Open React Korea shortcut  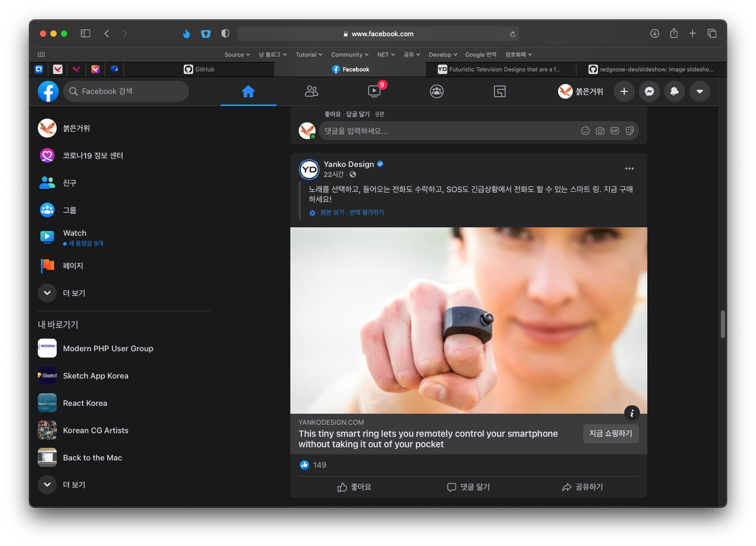click(124, 403)
